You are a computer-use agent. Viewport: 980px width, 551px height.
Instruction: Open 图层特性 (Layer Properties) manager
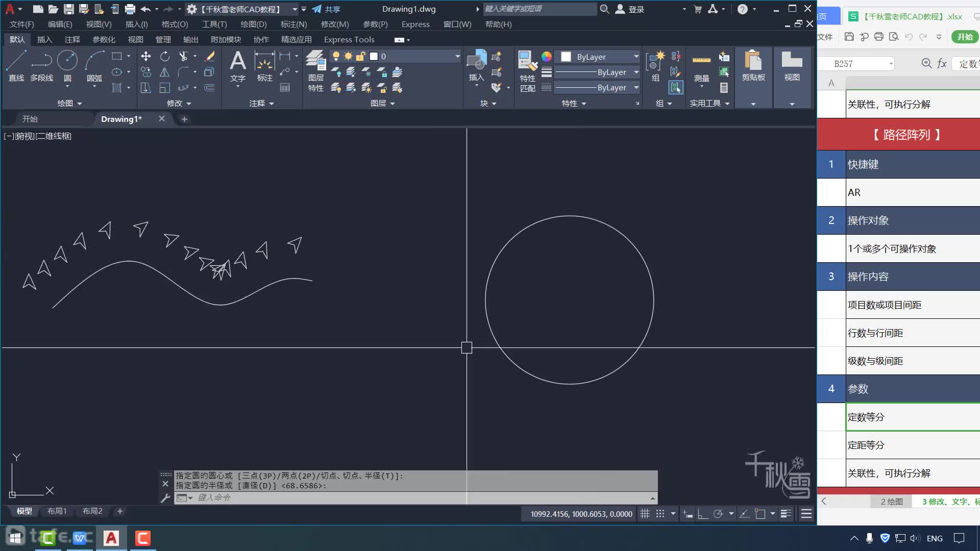tap(316, 71)
